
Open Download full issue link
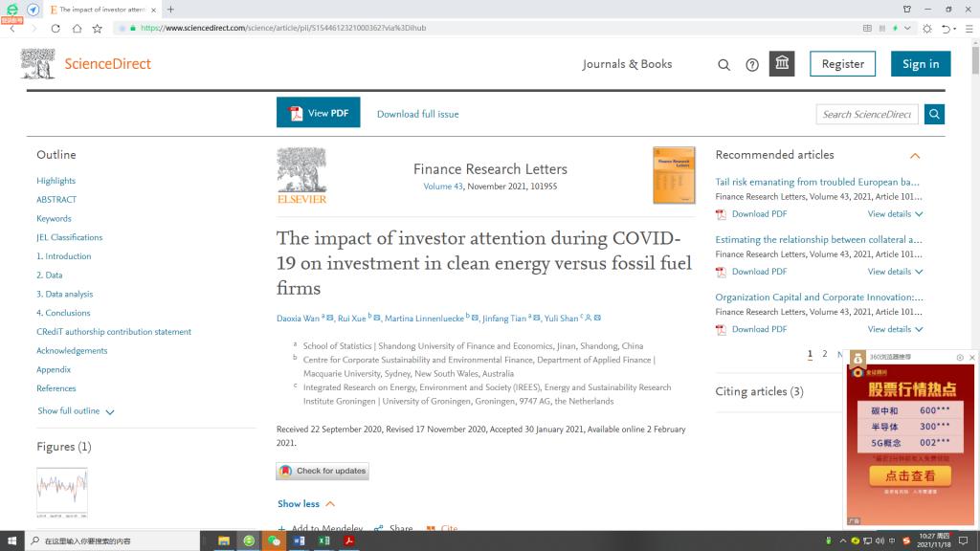(x=417, y=114)
